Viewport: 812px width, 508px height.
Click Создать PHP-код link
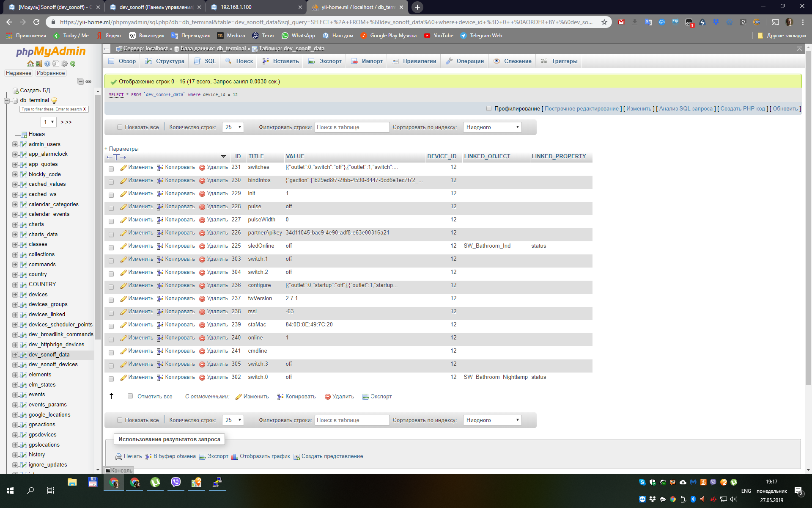pyautogui.click(x=743, y=109)
